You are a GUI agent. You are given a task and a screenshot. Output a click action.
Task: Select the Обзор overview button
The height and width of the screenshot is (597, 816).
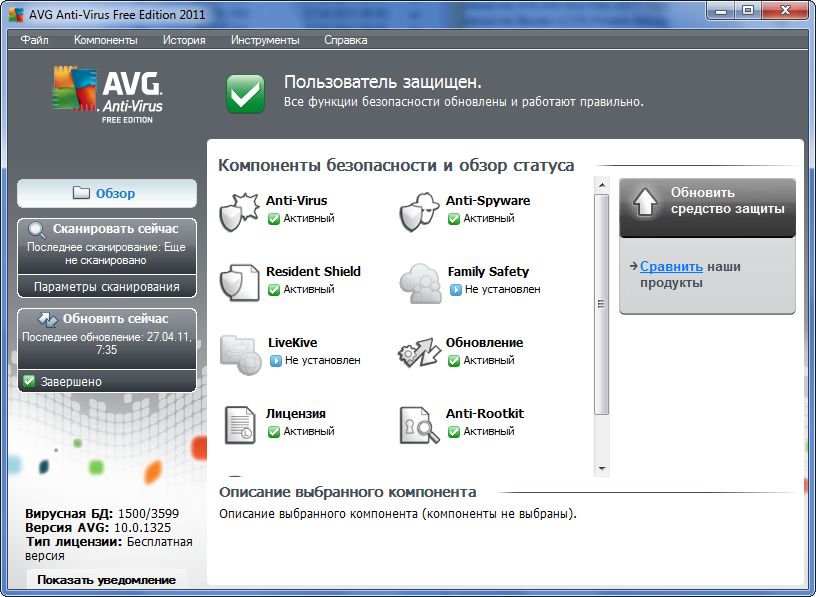point(107,193)
